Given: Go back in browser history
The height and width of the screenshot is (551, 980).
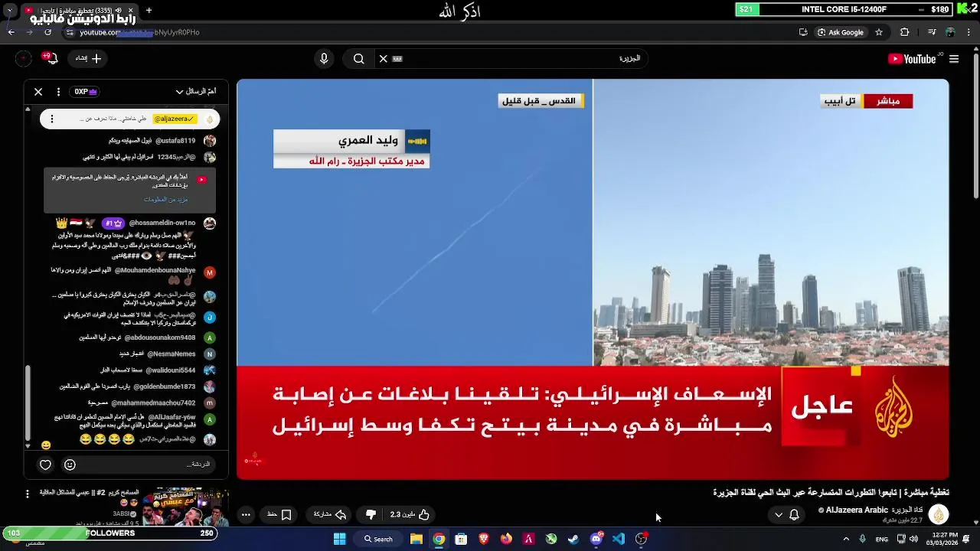Looking at the screenshot, I should 11,32.
